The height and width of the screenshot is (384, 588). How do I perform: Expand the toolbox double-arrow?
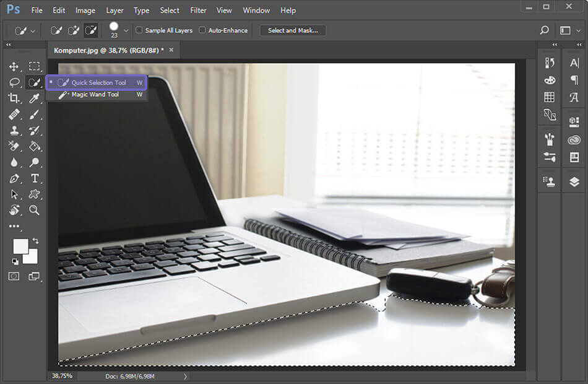point(8,45)
